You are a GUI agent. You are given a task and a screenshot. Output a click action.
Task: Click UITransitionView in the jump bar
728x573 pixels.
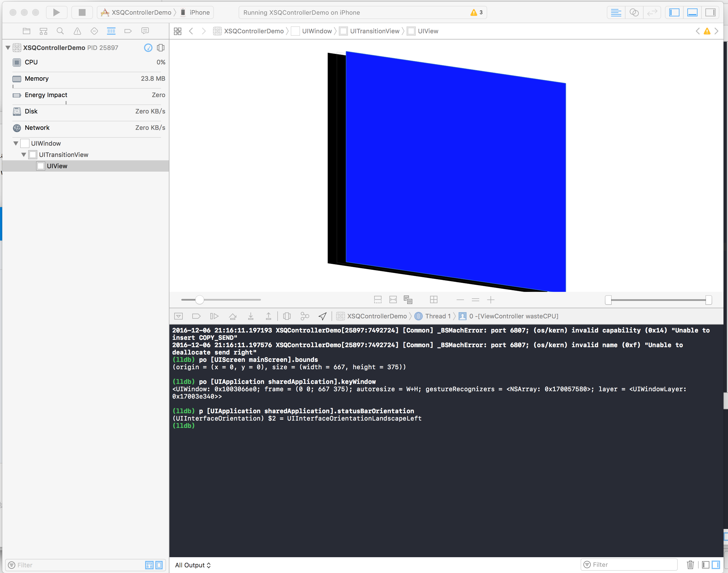click(374, 31)
